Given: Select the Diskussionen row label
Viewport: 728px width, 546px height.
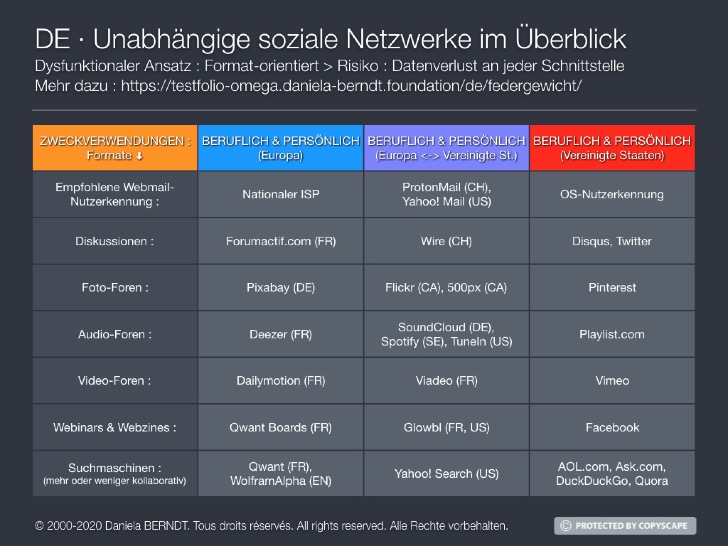Looking at the screenshot, I should point(115,241).
